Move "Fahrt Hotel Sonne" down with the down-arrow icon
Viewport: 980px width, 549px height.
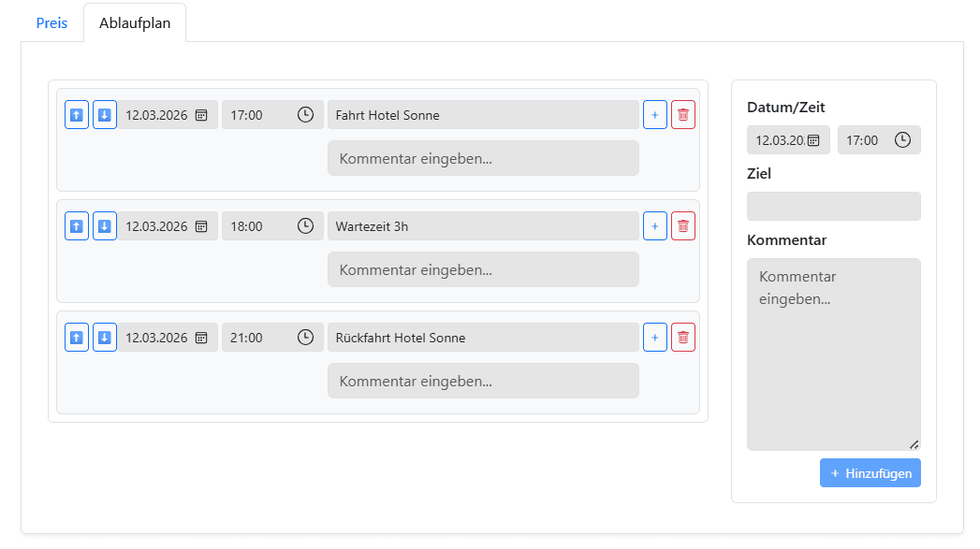click(104, 114)
